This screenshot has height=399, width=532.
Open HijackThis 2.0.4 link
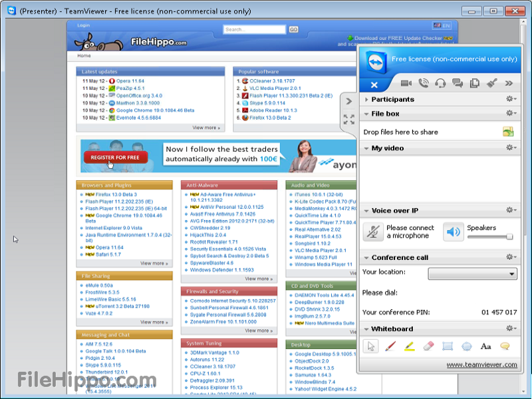click(208, 235)
